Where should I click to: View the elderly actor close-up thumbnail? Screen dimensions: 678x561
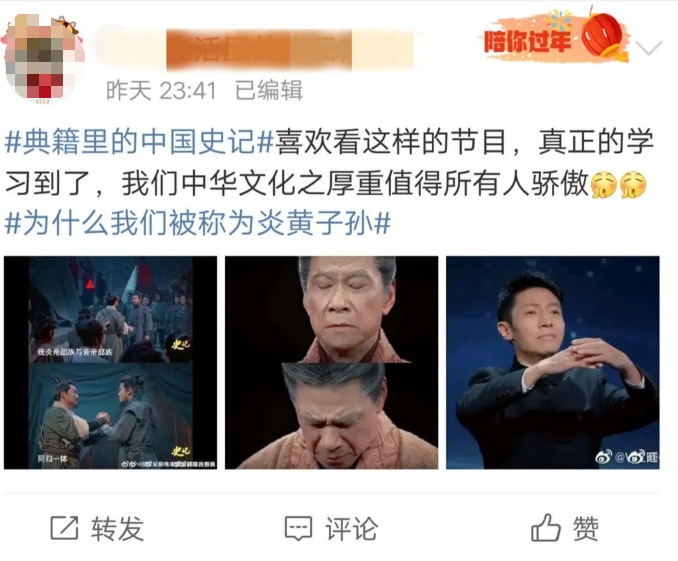(x=331, y=362)
